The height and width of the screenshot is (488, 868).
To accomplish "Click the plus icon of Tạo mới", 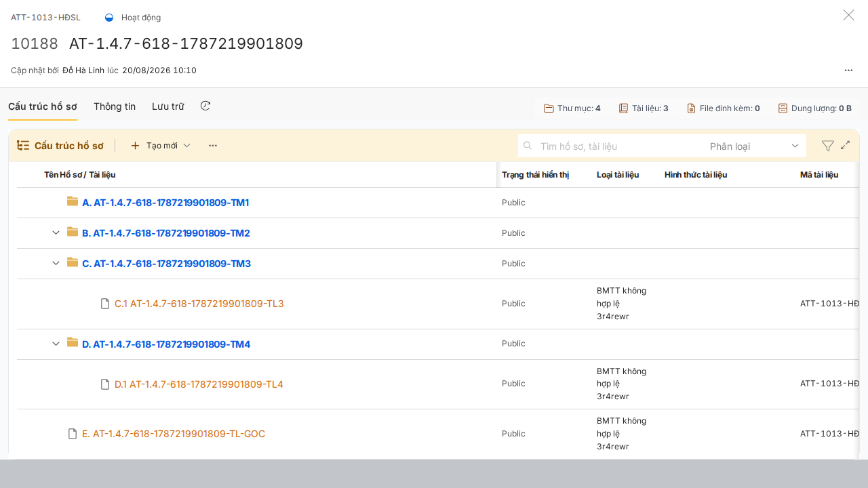I will (135, 146).
